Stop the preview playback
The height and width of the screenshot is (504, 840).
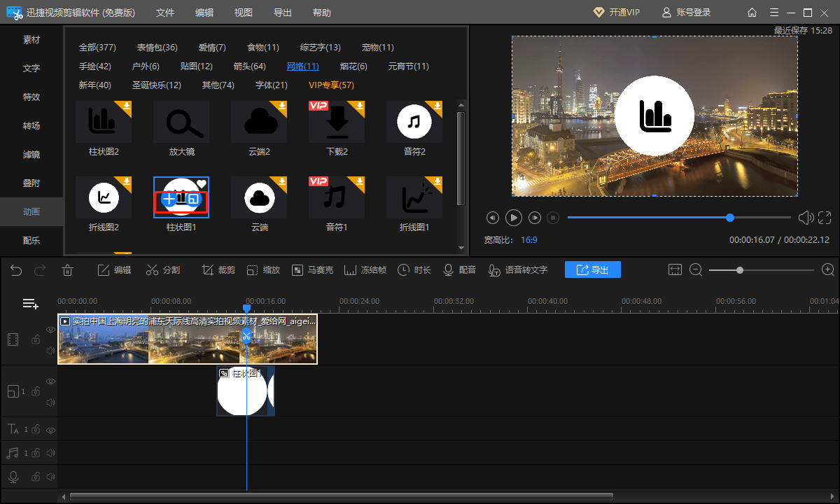[553, 218]
